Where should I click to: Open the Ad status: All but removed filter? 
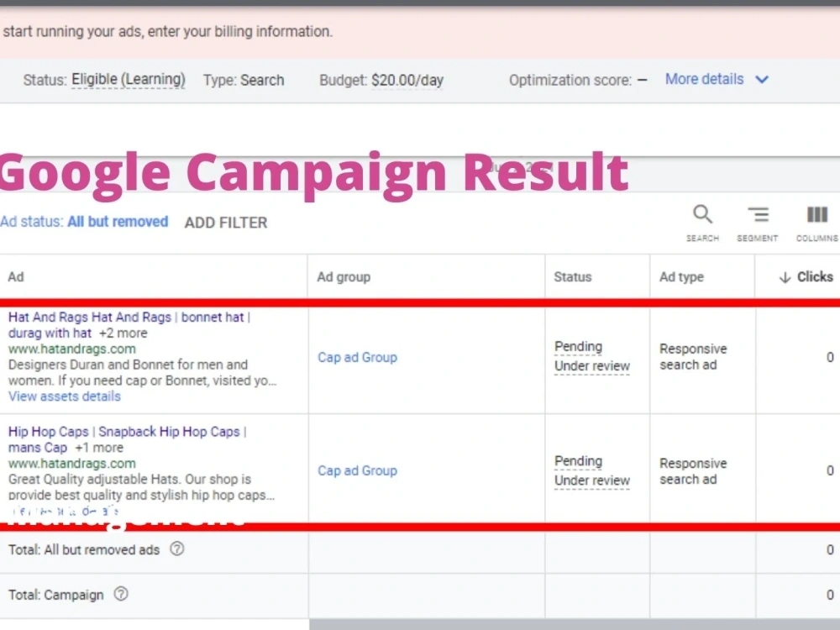(84, 222)
